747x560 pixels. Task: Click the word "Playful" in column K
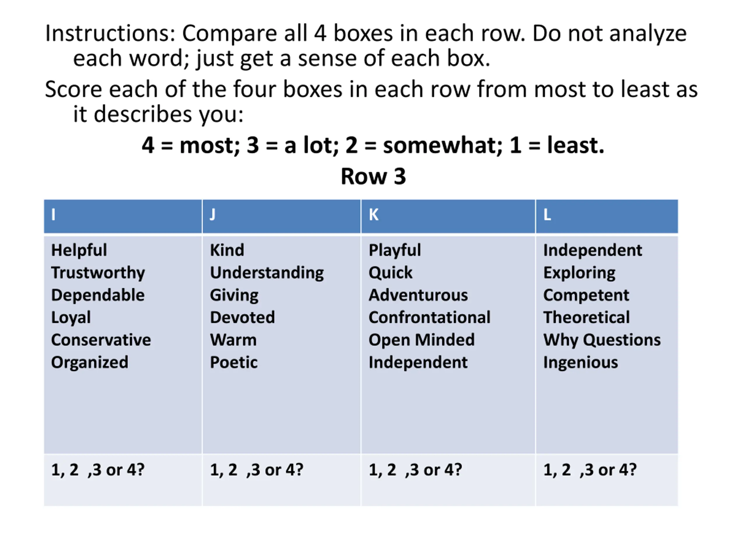pos(395,250)
